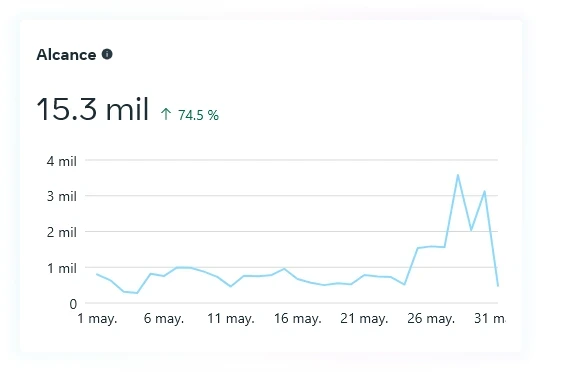Viewport: 562px width, 392px height.
Task: Select the Alcance card title
Action: point(66,55)
